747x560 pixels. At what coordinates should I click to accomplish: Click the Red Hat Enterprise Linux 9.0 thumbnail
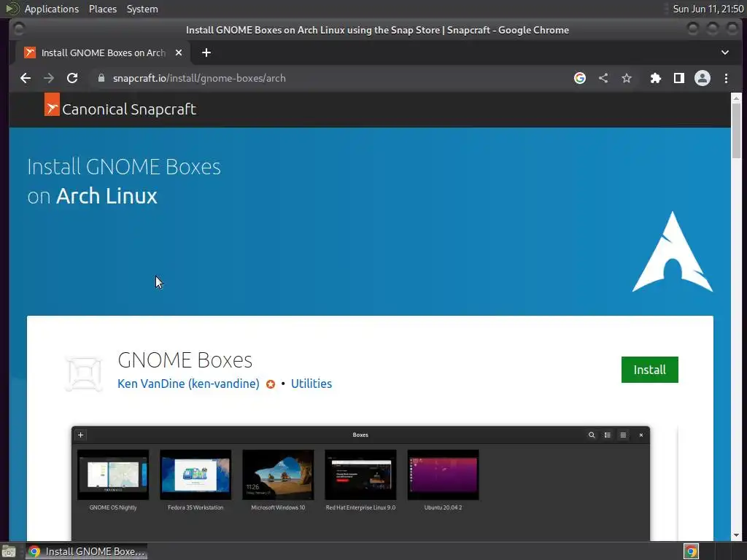(360, 475)
